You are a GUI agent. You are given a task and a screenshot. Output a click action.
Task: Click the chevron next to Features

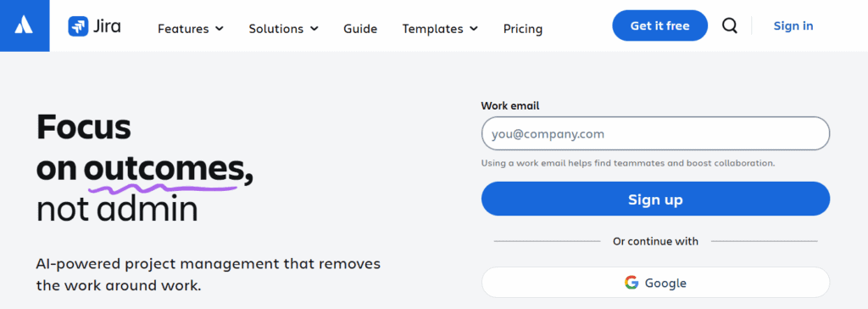tap(220, 28)
